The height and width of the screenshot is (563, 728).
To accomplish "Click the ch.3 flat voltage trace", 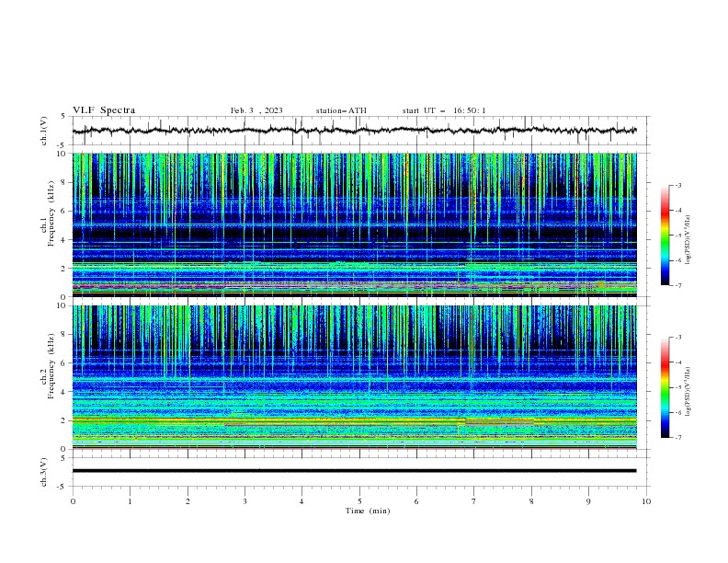I will pos(354,471).
